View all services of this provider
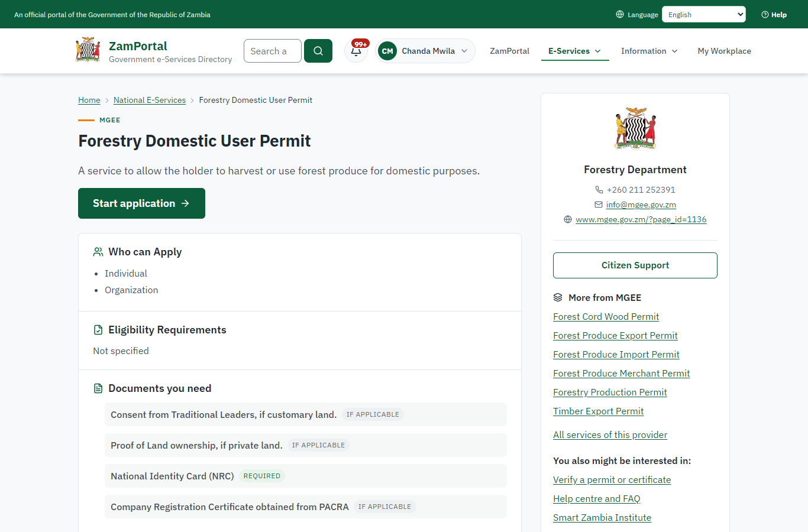The width and height of the screenshot is (808, 532). [x=610, y=435]
